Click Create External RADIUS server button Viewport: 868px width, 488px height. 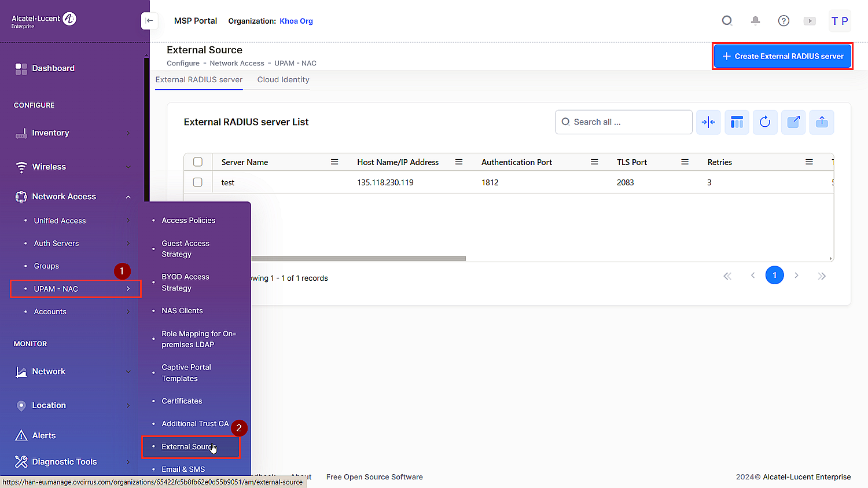783,56
